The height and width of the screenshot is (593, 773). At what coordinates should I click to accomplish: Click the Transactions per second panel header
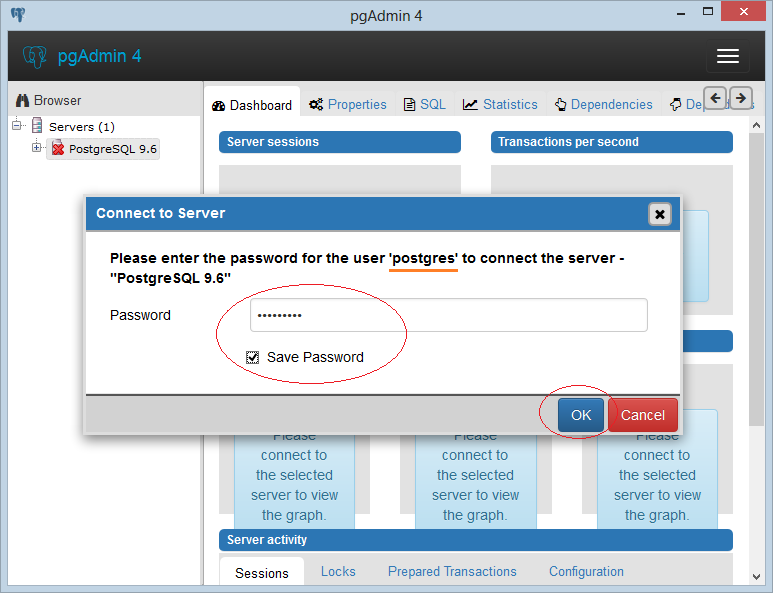pyautogui.click(x=612, y=142)
